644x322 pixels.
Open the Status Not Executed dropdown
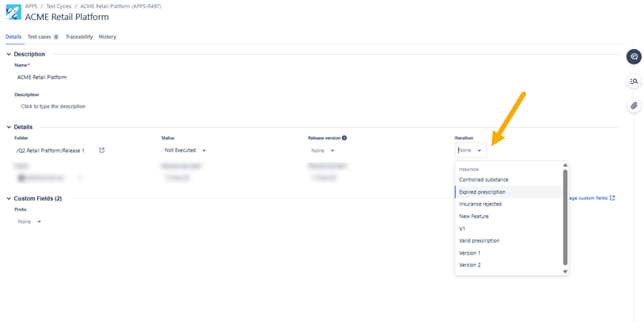coord(185,151)
